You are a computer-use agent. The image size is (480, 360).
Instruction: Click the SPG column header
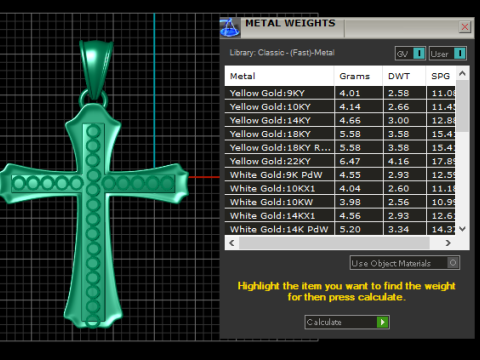(441, 76)
